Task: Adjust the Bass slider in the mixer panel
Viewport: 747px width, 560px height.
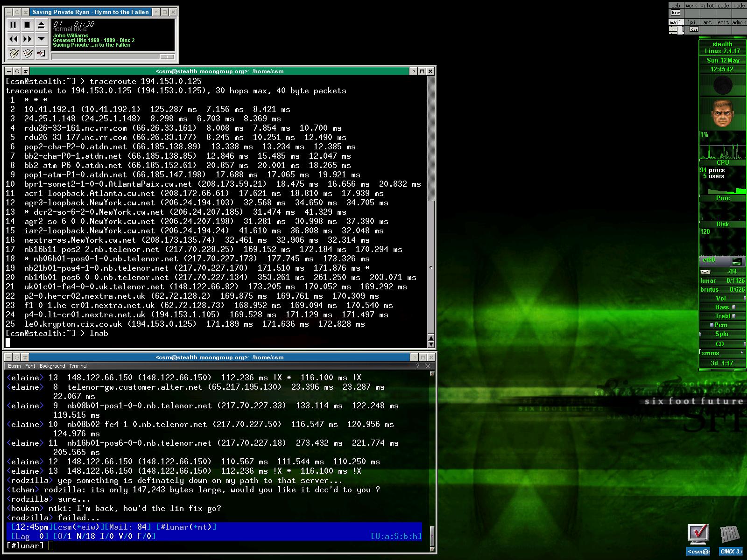Action: 733,307
